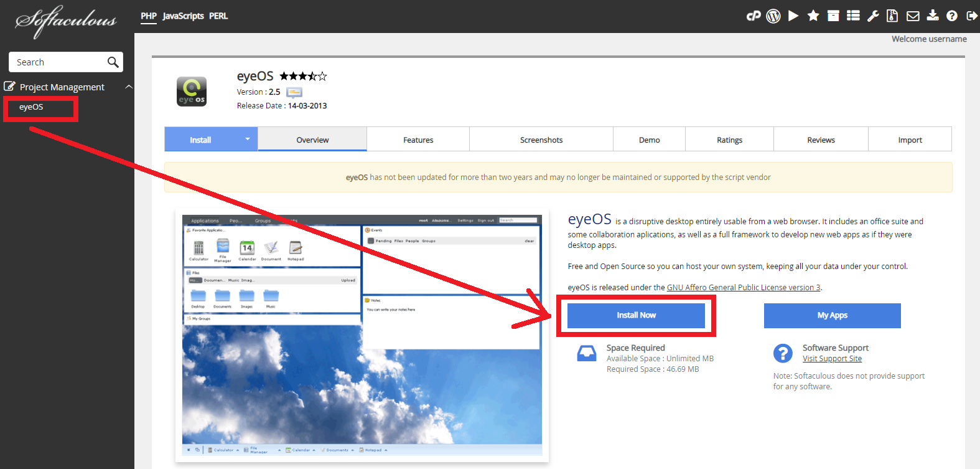Click the question mark help icon
Viewport: 980px width, 469px height.
click(952, 16)
